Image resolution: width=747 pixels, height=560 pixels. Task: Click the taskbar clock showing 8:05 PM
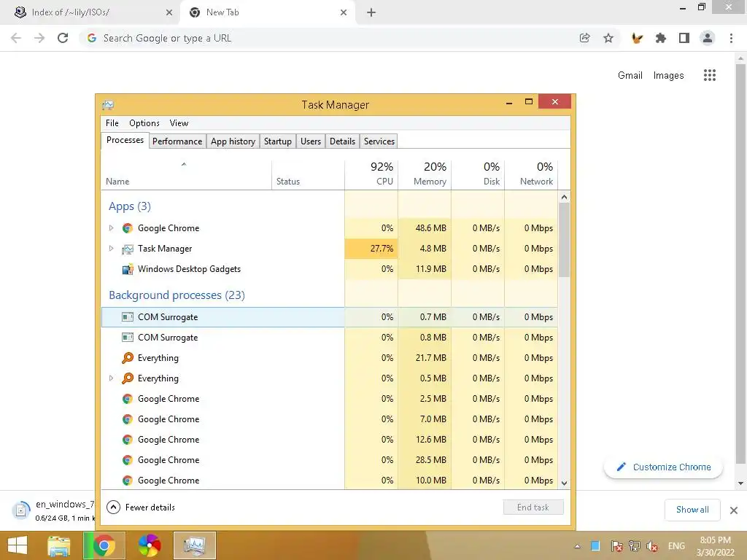[715, 546]
